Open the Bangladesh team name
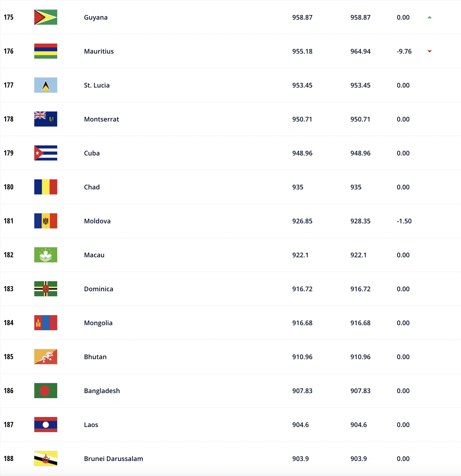The image size is (461, 476). [102, 391]
